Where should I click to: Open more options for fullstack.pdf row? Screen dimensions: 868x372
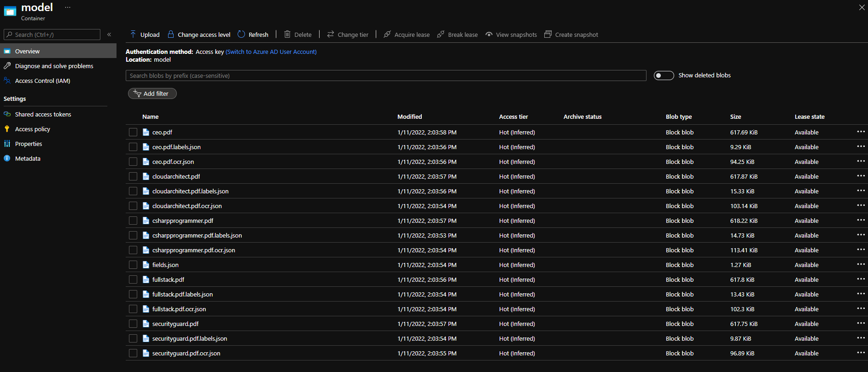click(861, 279)
